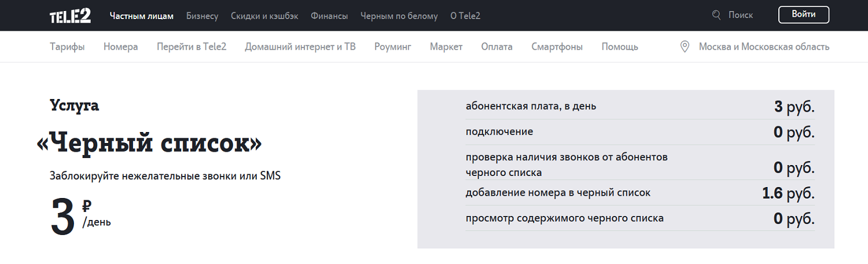Screen dimensions: 868x264
Task: Open the Роуминг page
Action: click(393, 47)
